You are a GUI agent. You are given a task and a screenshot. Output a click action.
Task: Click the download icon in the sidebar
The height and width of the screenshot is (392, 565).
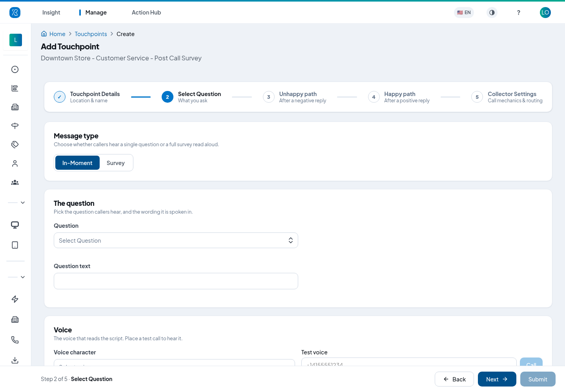coord(15,360)
